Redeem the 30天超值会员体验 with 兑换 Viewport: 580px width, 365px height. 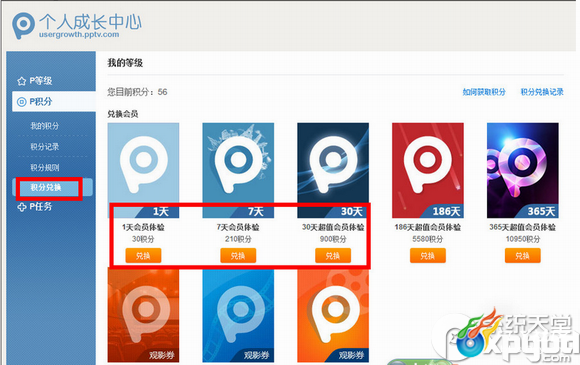[333, 256]
